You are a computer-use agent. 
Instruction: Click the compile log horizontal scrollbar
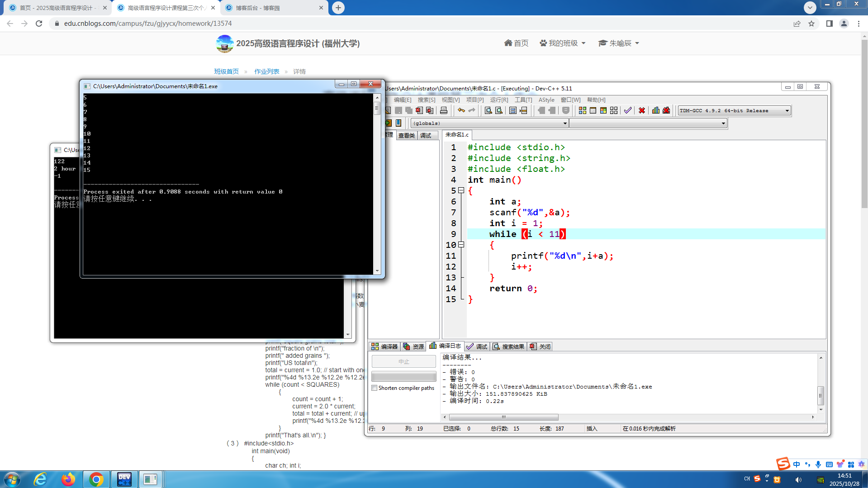click(503, 417)
